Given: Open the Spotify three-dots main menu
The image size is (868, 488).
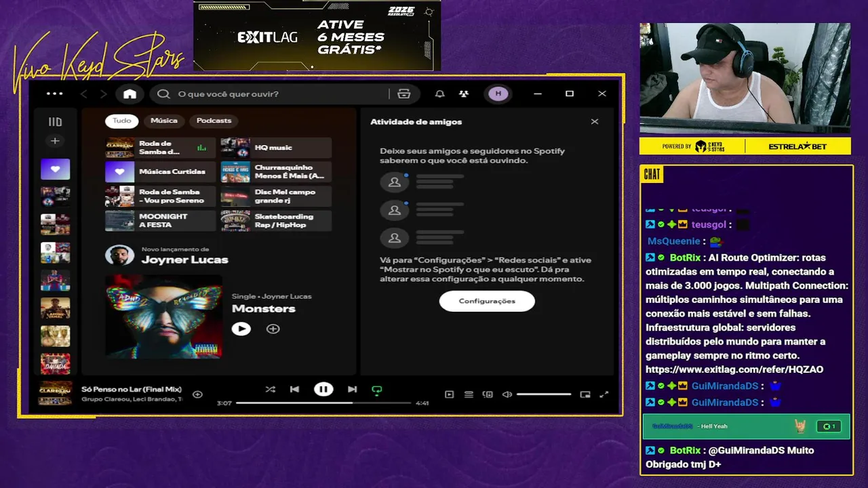Looking at the screenshot, I should 54,94.
